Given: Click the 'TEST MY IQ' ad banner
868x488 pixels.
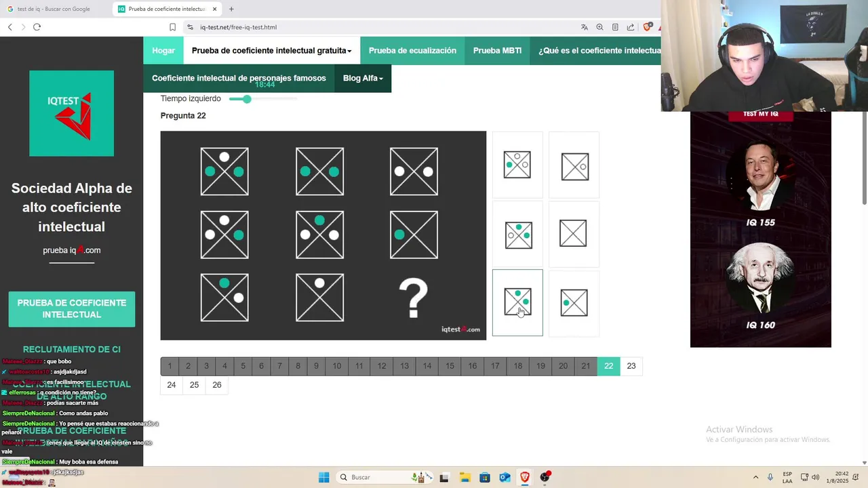Looking at the screenshot, I should 760,114.
